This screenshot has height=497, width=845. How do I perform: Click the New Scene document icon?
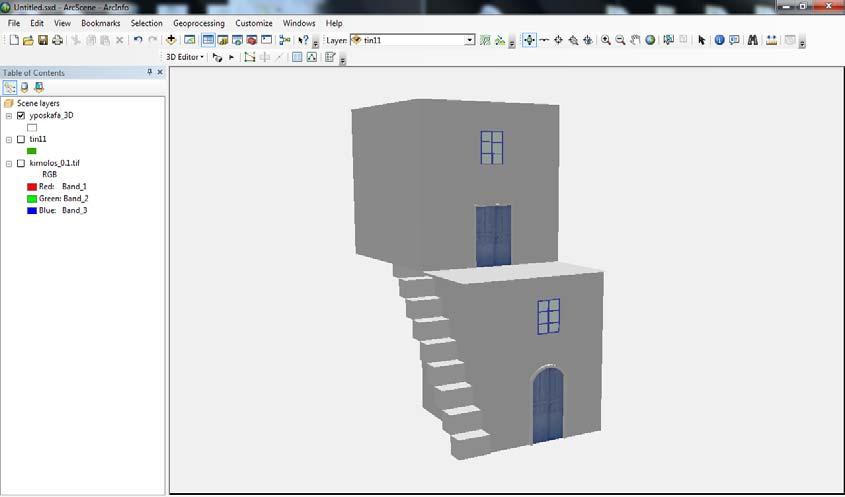[14, 40]
